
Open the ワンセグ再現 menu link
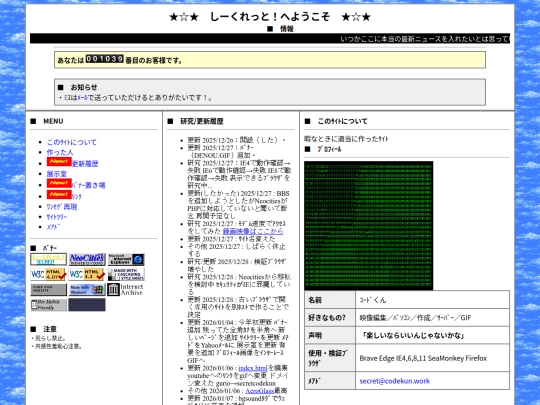62,207
